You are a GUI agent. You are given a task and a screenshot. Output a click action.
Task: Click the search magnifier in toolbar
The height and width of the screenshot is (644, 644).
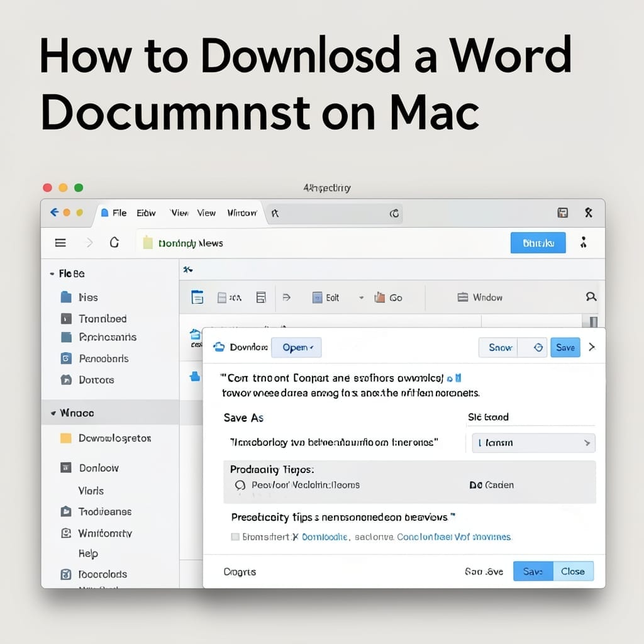(591, 297)
